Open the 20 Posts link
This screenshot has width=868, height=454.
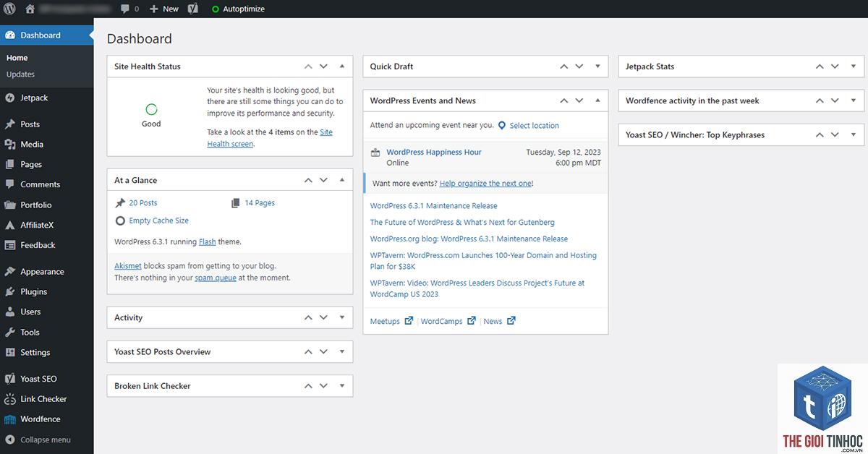143,203
